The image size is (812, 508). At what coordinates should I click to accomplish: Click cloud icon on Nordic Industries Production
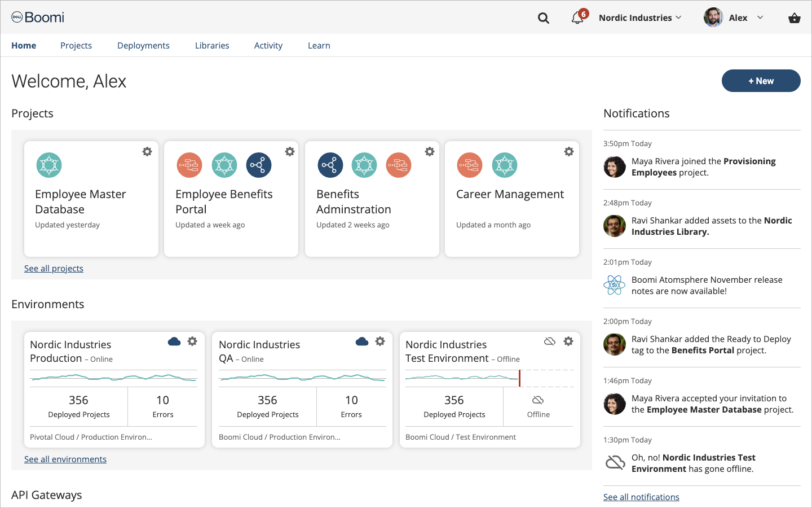pos(174,341)
